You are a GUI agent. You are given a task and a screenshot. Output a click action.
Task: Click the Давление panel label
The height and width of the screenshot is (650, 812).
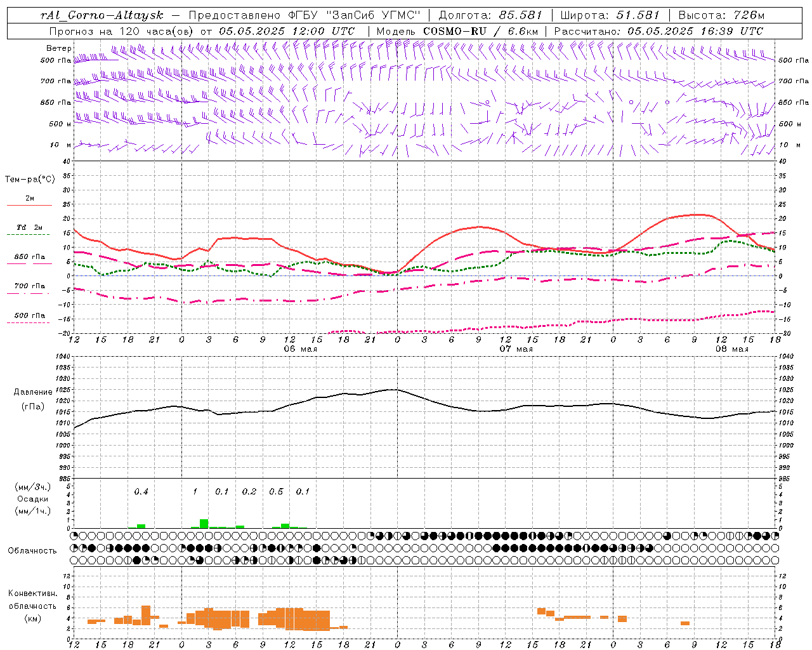[33, 392]
